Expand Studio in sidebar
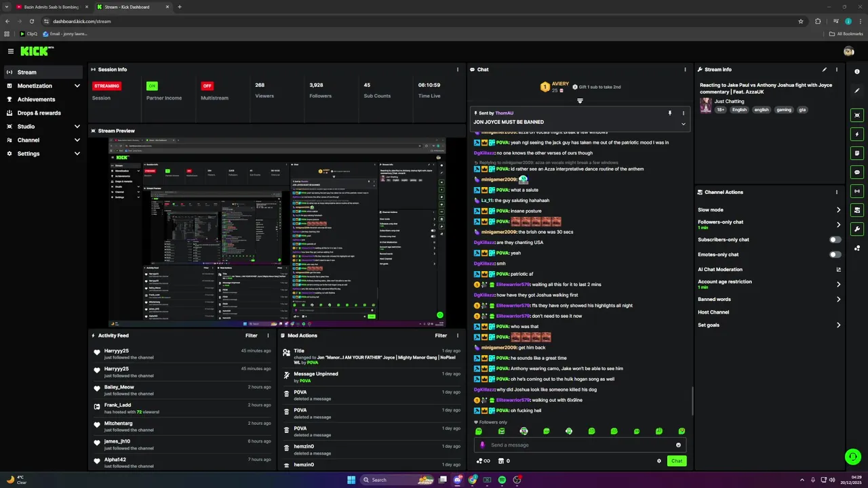The width and height of the screenshot is (868, 488). coord(77,127)
